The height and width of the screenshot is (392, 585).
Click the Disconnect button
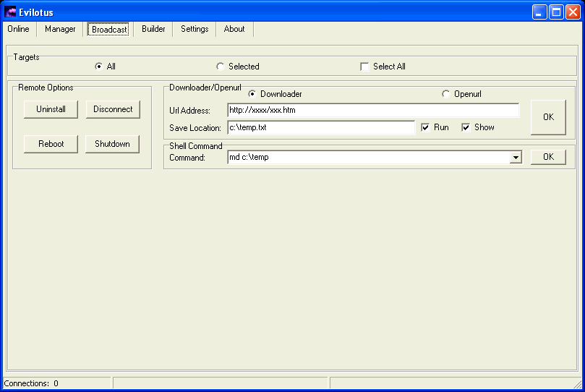pos(113,109)
